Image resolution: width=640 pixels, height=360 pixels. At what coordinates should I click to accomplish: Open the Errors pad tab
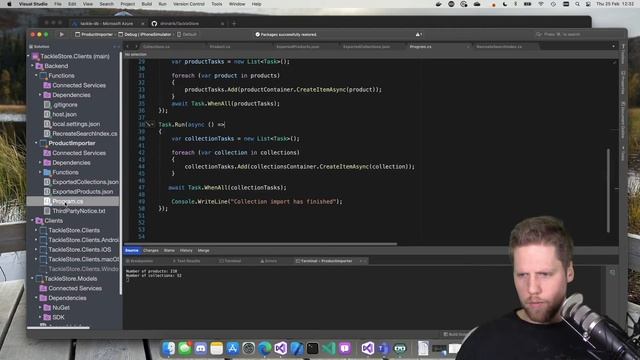[269, 261]
